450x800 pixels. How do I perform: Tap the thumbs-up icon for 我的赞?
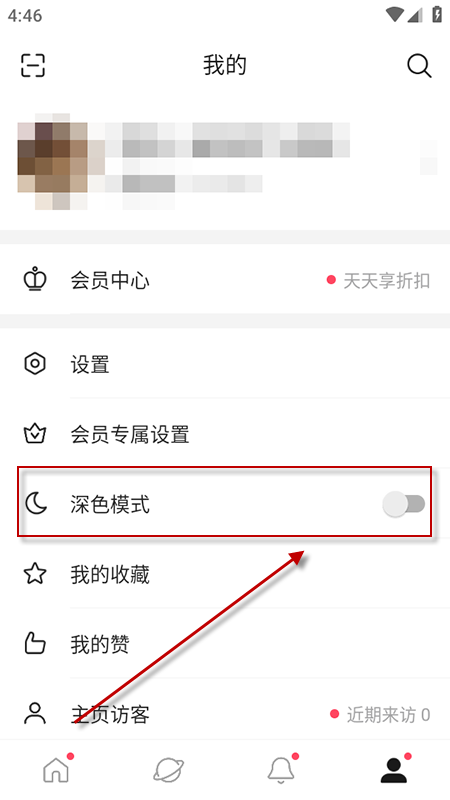click(35, 644)
